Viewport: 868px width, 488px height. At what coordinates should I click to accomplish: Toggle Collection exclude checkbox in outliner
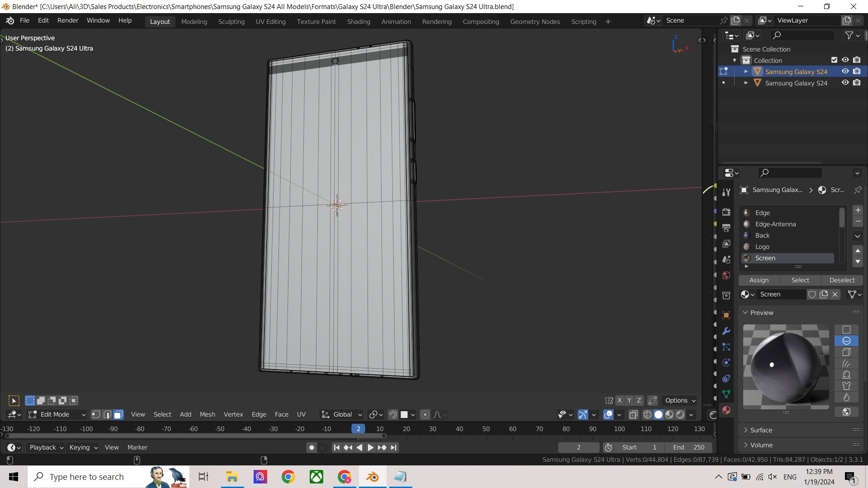[834, 60]
